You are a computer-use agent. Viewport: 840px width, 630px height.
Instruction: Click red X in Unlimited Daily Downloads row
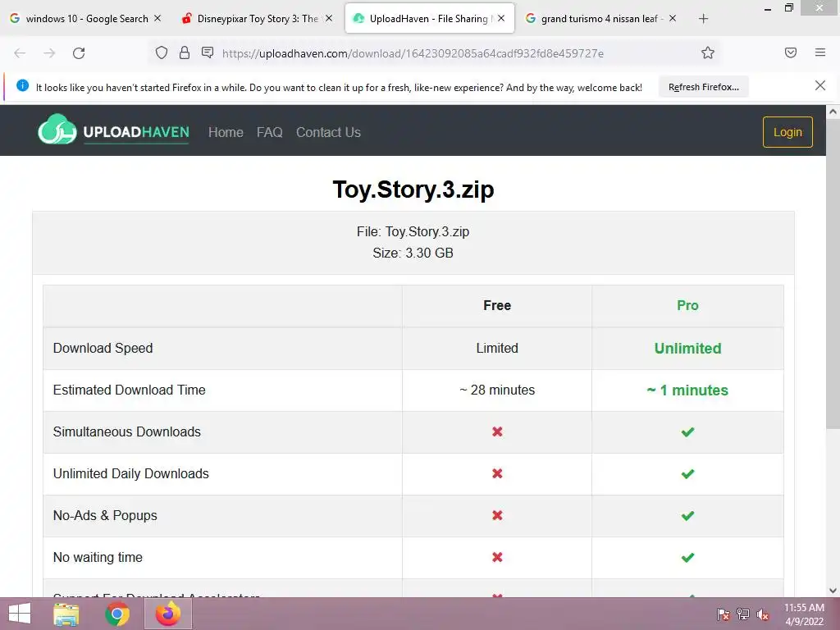tap(497, 473)
